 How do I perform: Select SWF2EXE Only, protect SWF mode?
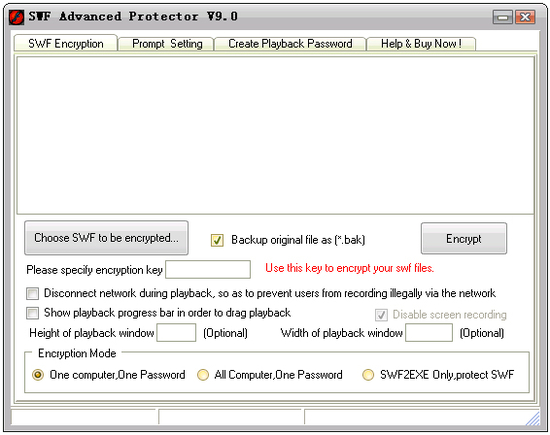point(368,375)
